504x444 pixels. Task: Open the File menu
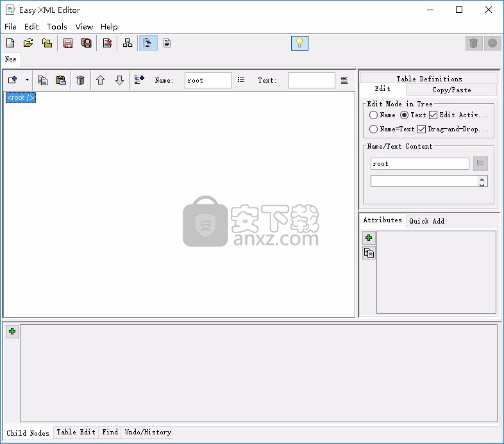pos(10,27)
